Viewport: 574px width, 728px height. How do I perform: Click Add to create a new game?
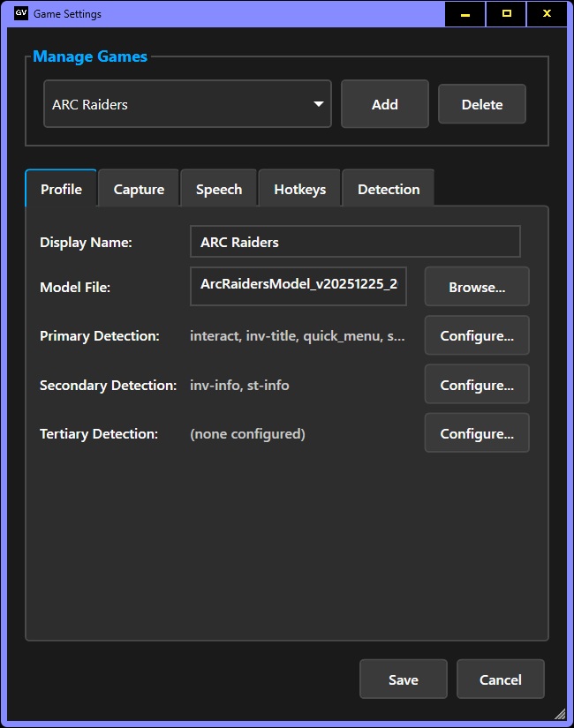click(x=384, y=103)
